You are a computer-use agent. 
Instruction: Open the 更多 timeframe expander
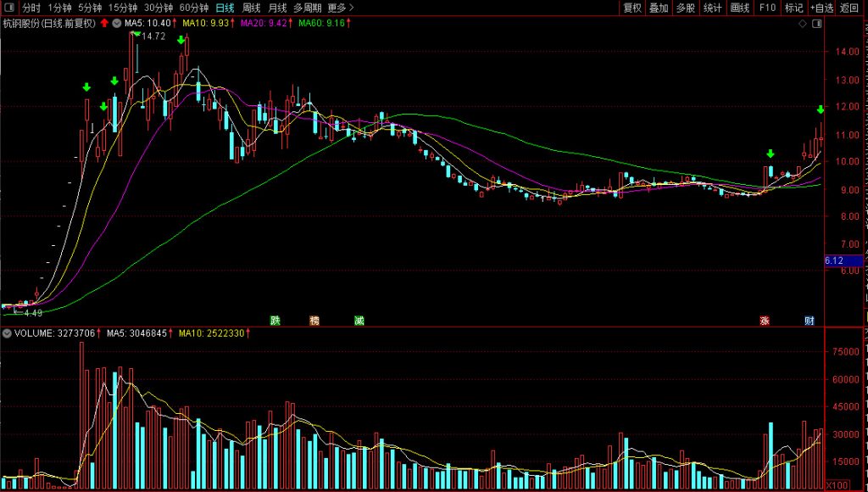coord(341,8)
